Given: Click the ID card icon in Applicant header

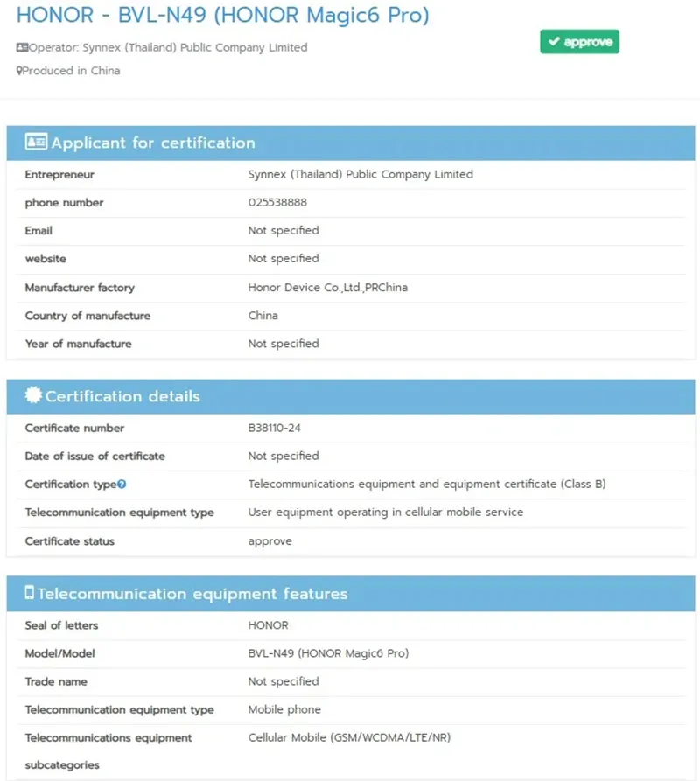Looking at the screenshot, I should (37, 142).
